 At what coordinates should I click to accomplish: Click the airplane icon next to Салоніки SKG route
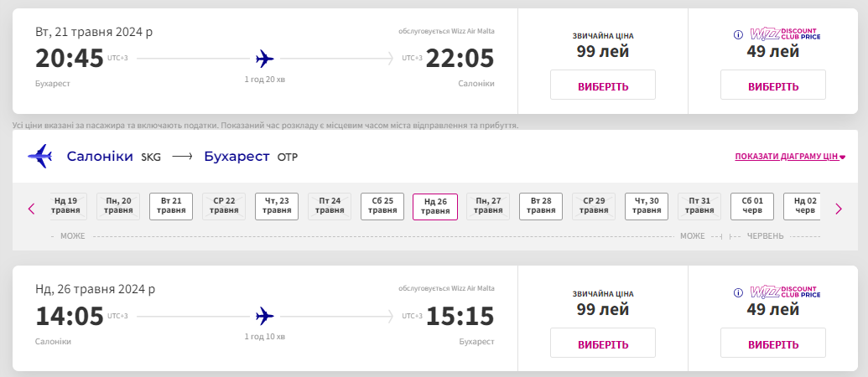39,157
